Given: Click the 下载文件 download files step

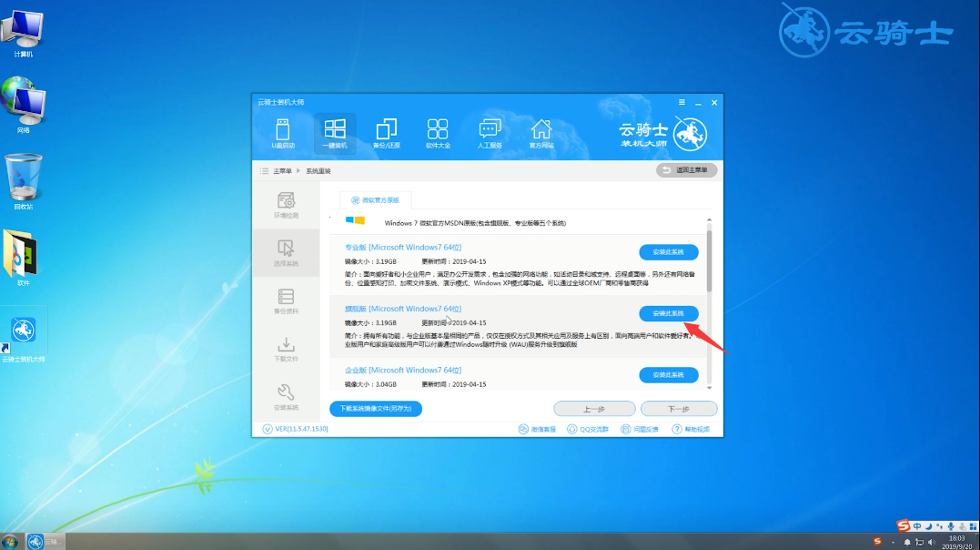Looking at the screenshot, I should [286, 349].
